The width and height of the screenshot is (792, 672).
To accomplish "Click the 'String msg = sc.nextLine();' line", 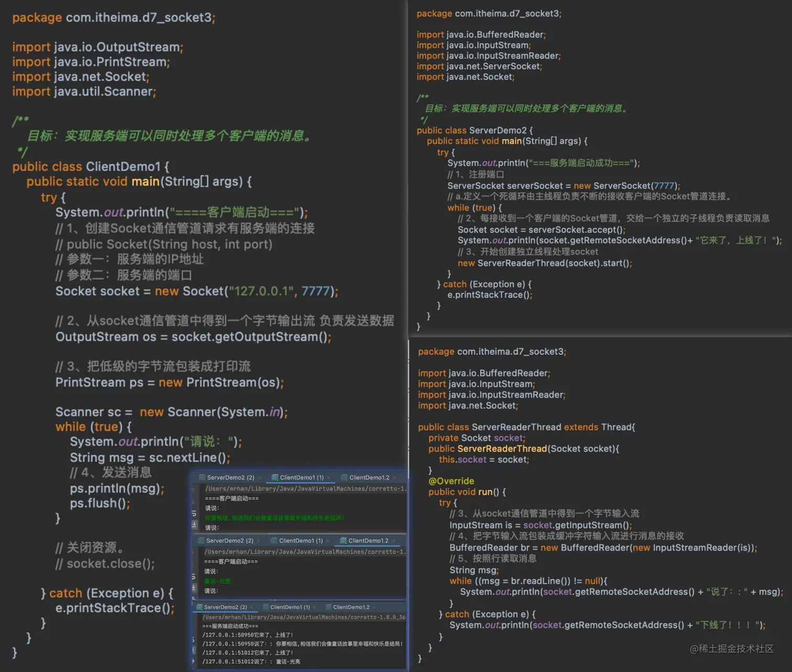I will click(x=150, y=457).
